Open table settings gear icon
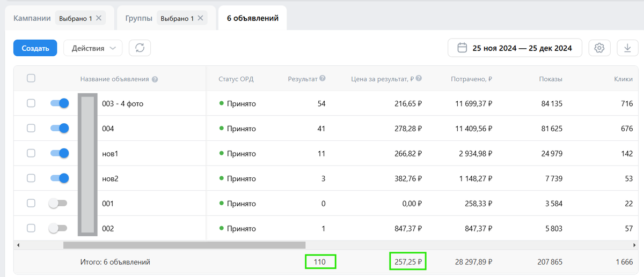 599,48
